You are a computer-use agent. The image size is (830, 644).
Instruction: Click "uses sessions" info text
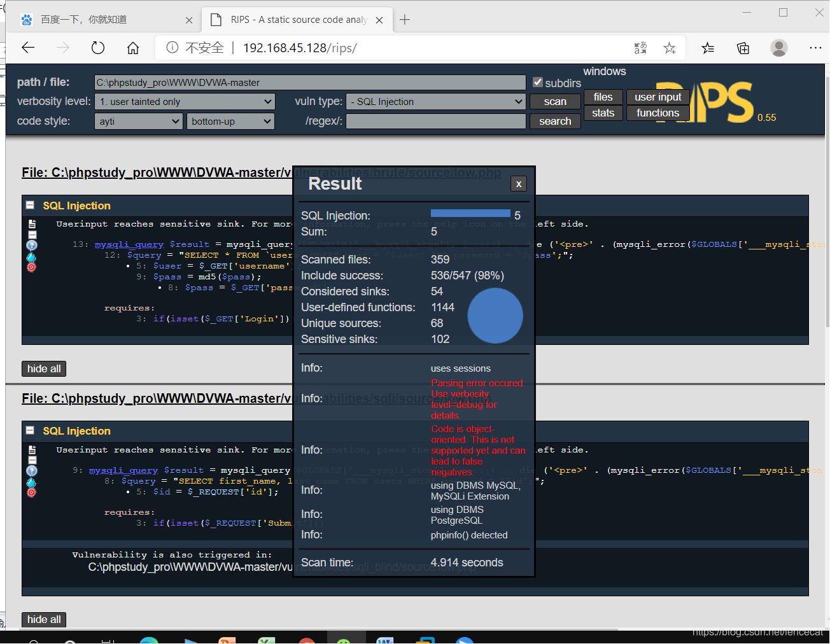click(461, 368)
